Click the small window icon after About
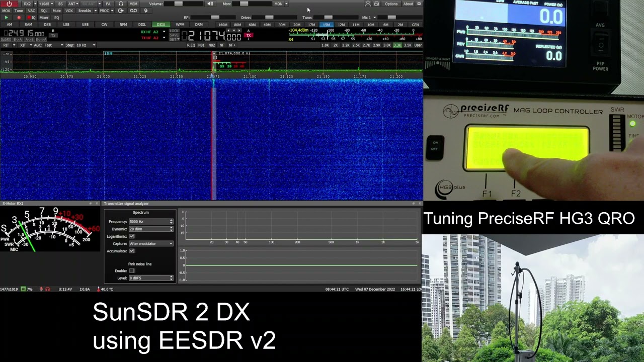Viewport: 644px width, 362px height. click(x=419, y=4)
